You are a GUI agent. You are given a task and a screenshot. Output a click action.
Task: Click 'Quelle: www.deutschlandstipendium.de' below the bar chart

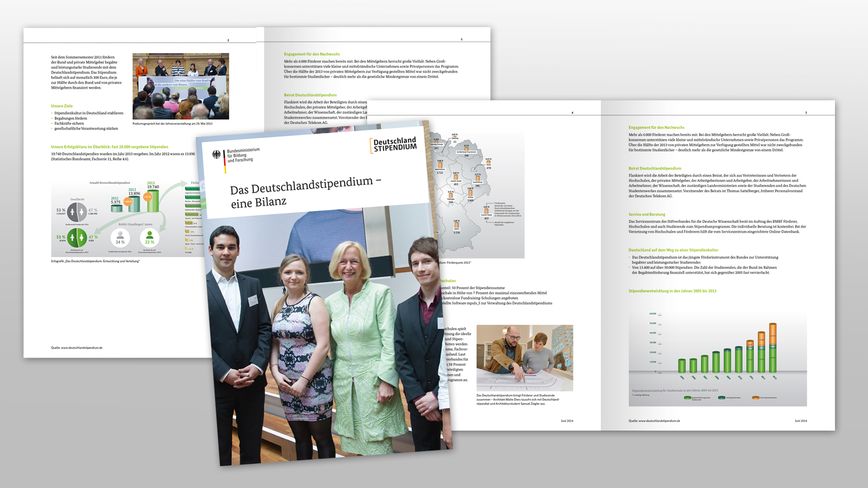[x=654, y=421]
